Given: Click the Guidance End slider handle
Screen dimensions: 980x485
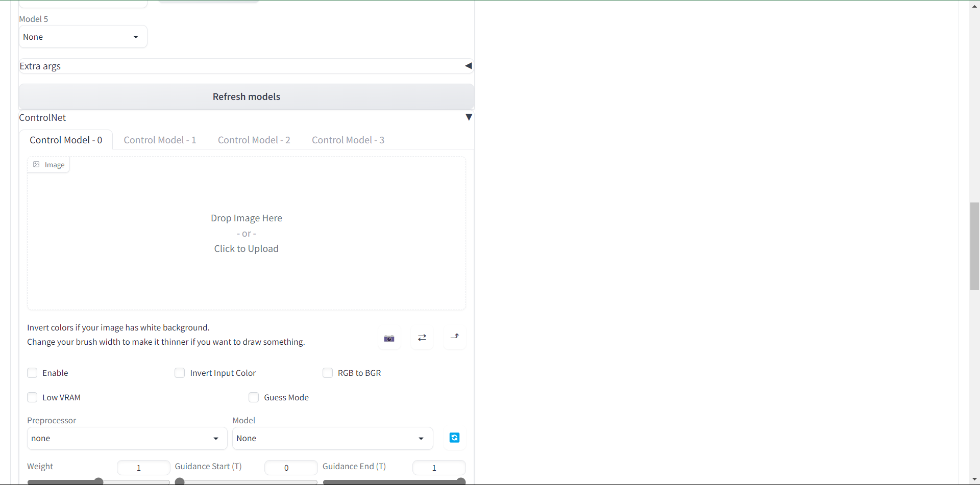Looking at the screenshot, I should coord(461,481).
